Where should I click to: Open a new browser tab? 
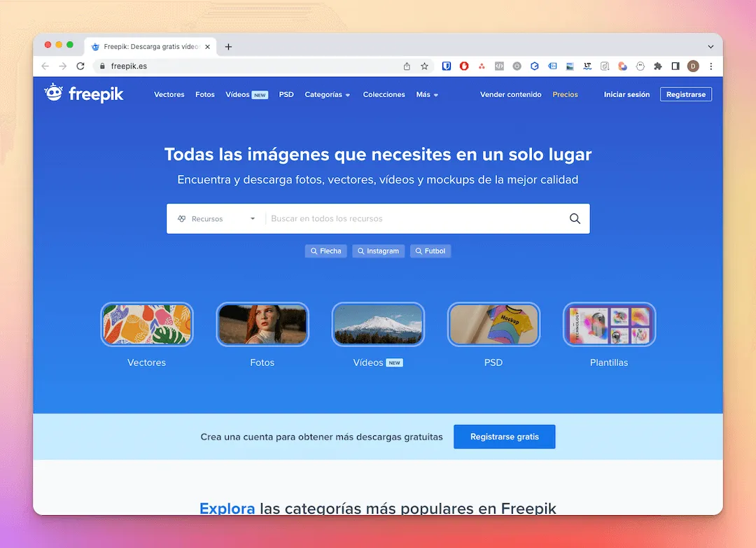pos(228,47)
